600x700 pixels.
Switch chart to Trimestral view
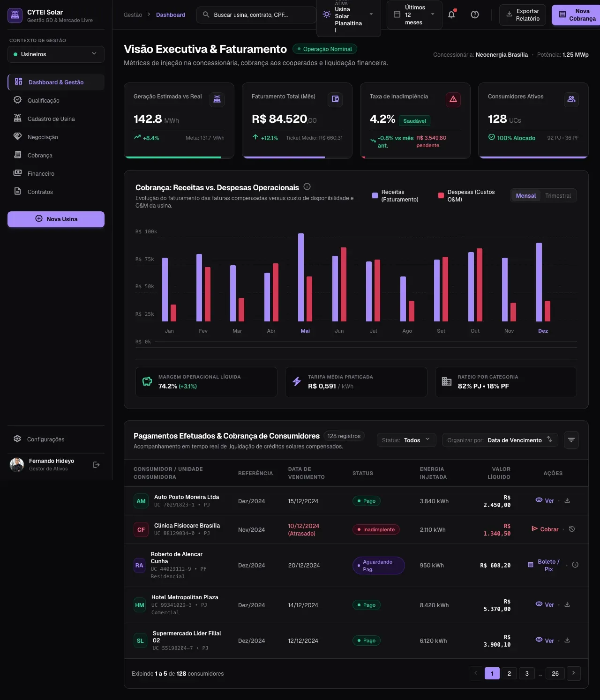(558, 196)
